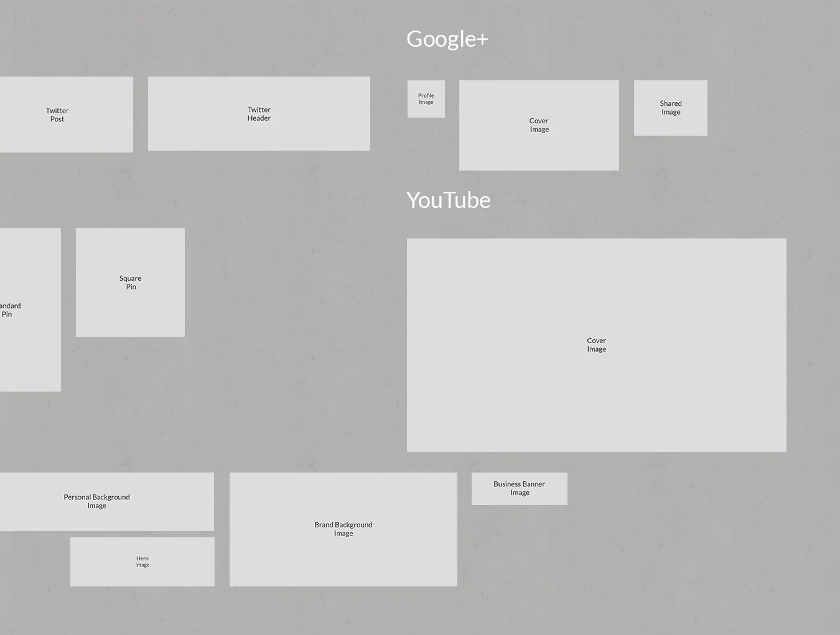Select the Square Pin placeholder
Screen dimensions: 840x635
click(x=130, y=282)
